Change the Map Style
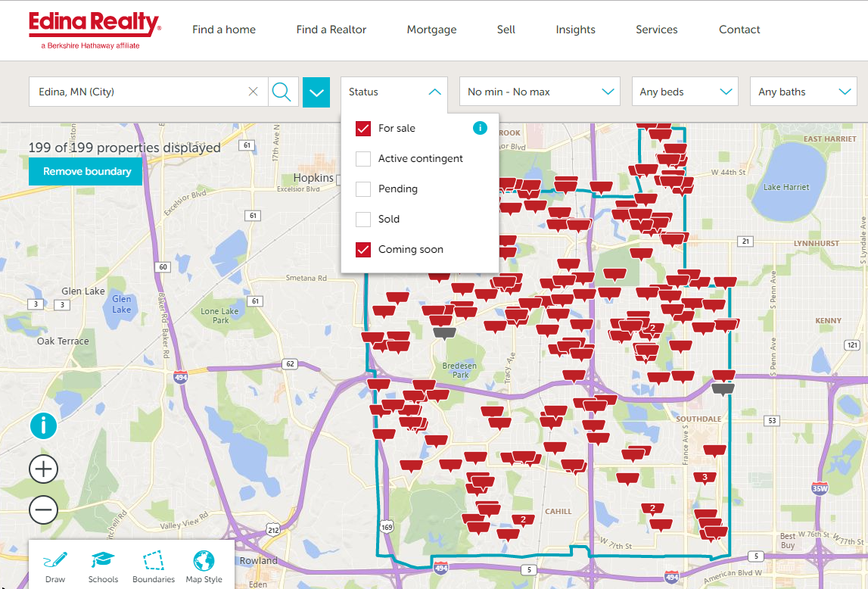This screenshot has height=589, width=868. tap(204, 566)
